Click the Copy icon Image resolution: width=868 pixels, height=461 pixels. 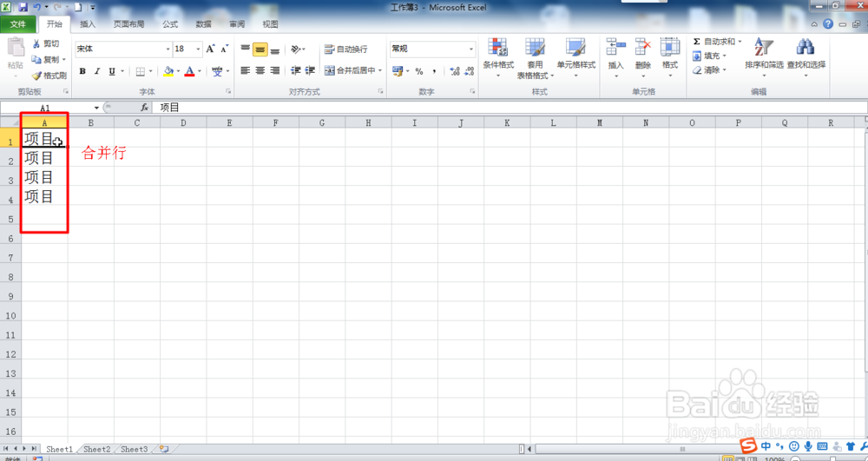[x=36, y=59]
